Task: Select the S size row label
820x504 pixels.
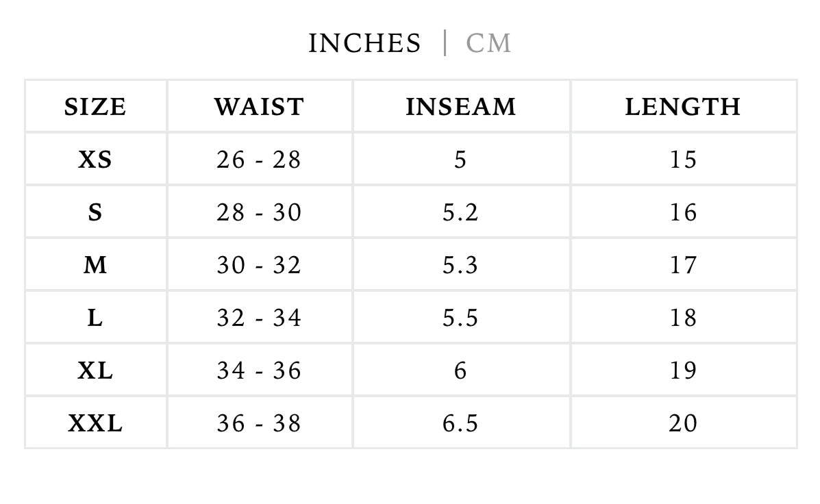Action: [95, 212]
